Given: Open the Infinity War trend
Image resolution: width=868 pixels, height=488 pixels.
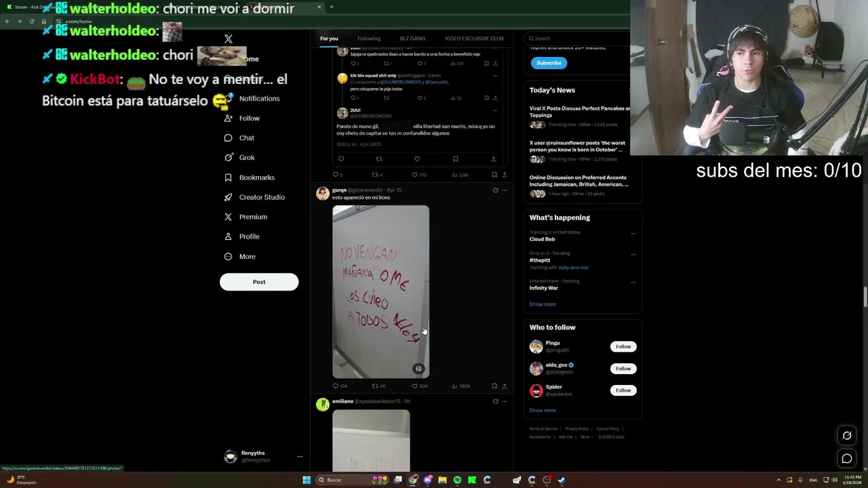Looking at the screenshot, I should [543, 288].
